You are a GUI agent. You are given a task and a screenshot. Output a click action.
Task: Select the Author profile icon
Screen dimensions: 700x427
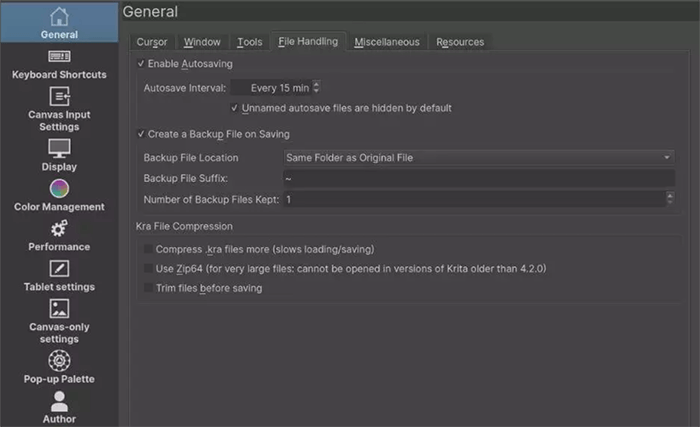pyautogui.click(x=59, y=400)
